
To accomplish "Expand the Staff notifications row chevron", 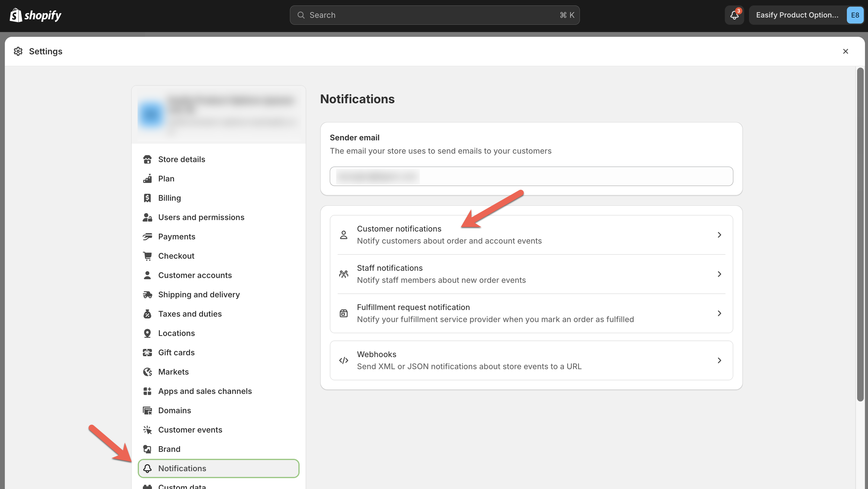I will click(x=719, y=274).
